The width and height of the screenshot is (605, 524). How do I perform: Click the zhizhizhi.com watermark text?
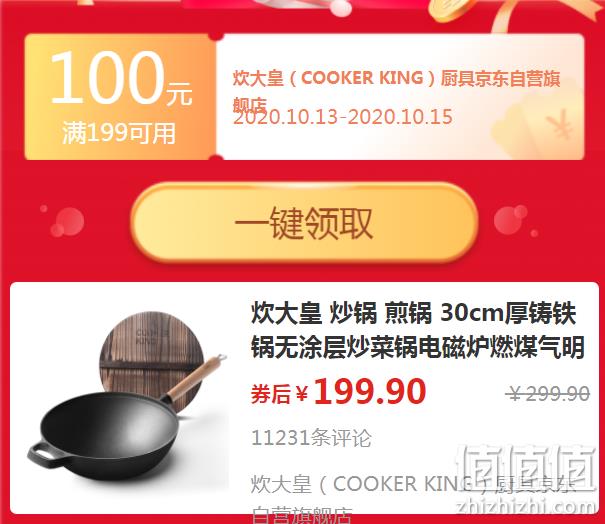coord(525,506)
